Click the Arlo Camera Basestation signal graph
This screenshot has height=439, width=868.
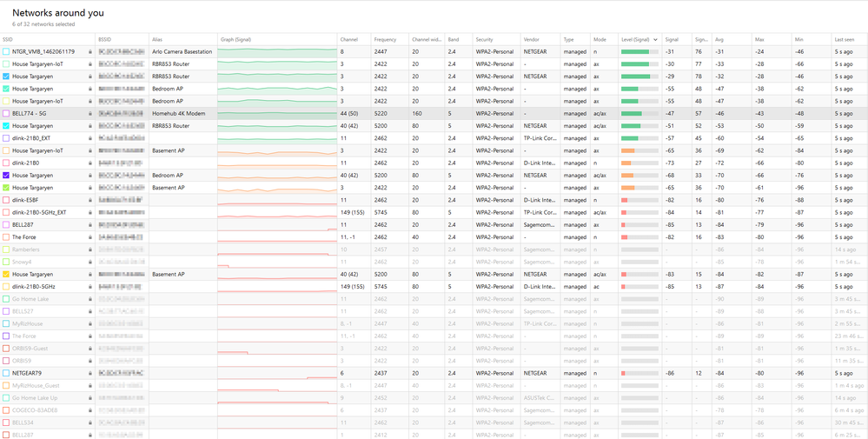[276, 52]
